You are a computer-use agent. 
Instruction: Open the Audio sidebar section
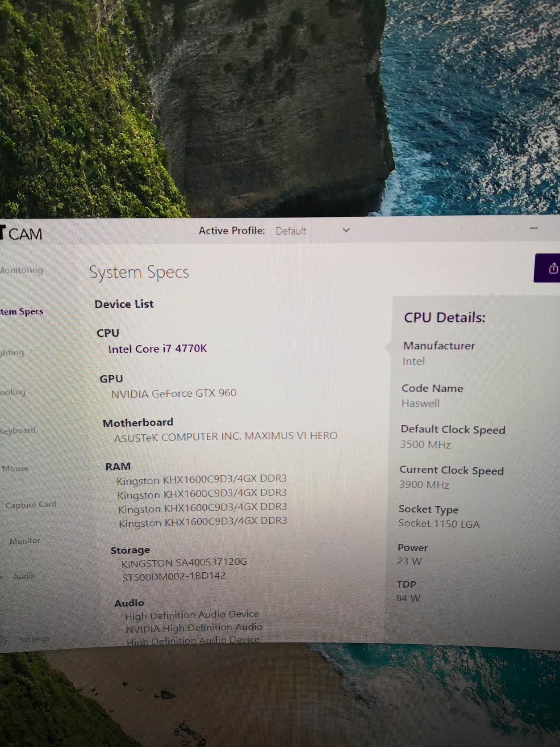24,576
